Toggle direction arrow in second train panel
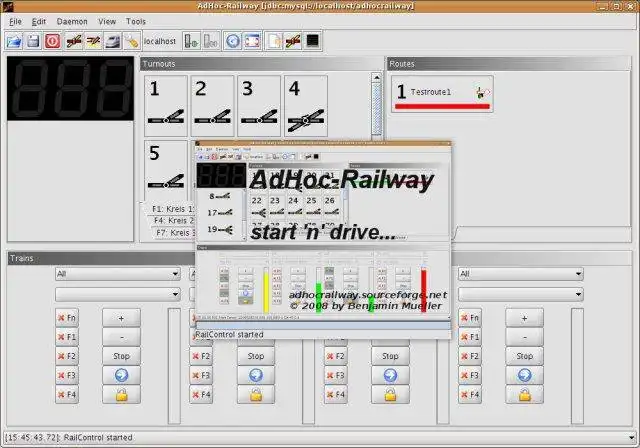 coord(256,375)
